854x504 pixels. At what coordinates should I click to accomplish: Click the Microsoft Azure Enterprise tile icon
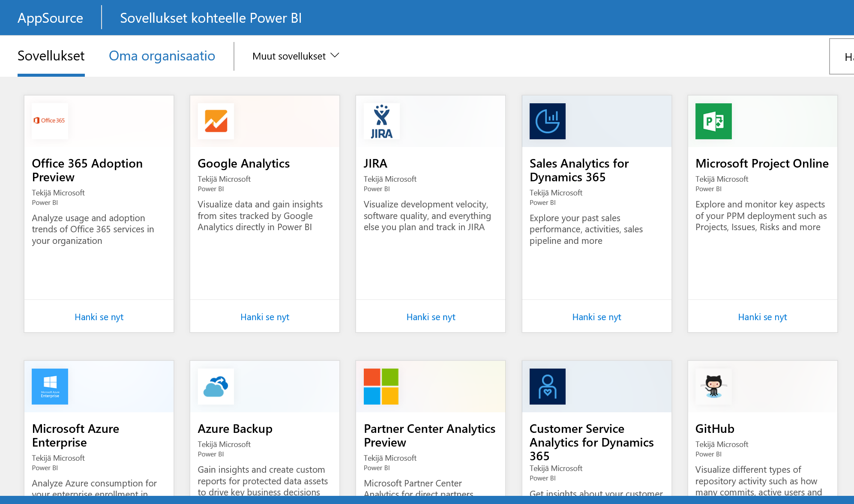tap(50, 386)
